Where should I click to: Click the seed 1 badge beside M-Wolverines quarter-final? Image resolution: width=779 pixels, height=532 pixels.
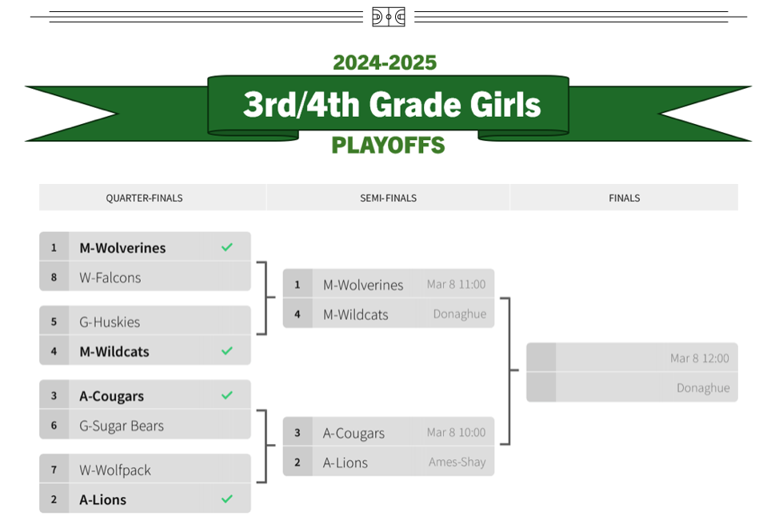54,247
